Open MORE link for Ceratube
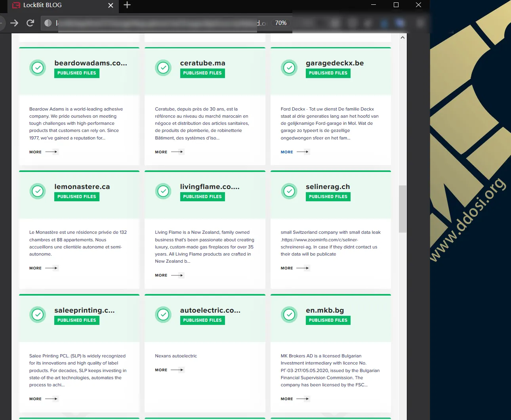This screenshot has width=511, height=420. pyautogui.click(x=169, y=152)
